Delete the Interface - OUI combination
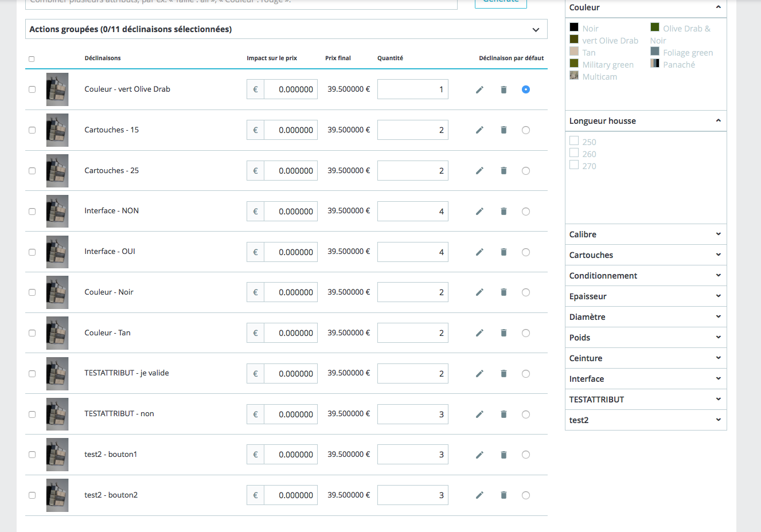 (504, 252)
